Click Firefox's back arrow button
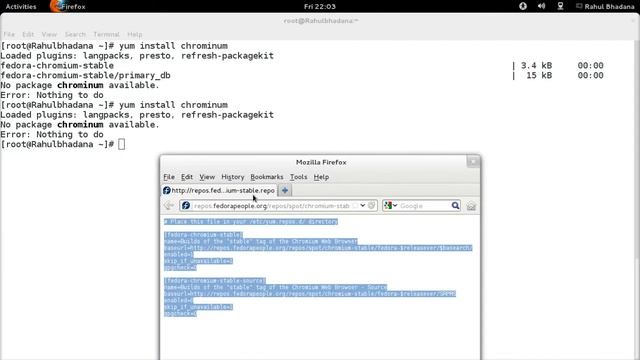 pos(169,206)
